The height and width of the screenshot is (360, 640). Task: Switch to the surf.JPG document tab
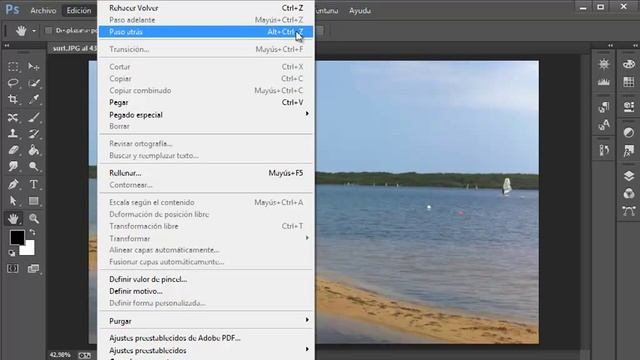[74, 48]
